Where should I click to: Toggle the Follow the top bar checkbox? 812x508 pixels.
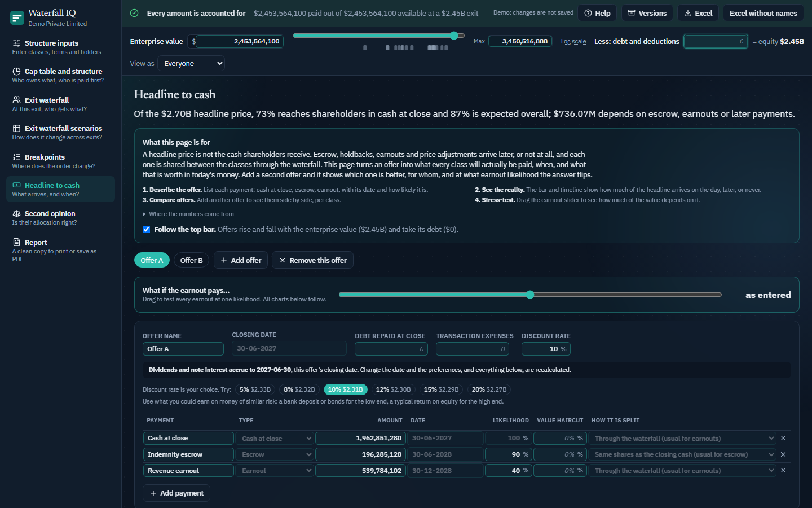pos(147,229)
